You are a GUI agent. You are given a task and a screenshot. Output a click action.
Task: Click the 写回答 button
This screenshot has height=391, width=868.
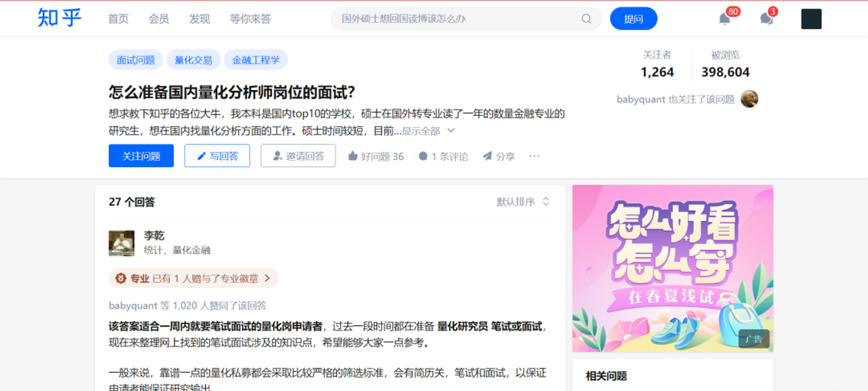[217, 156]
